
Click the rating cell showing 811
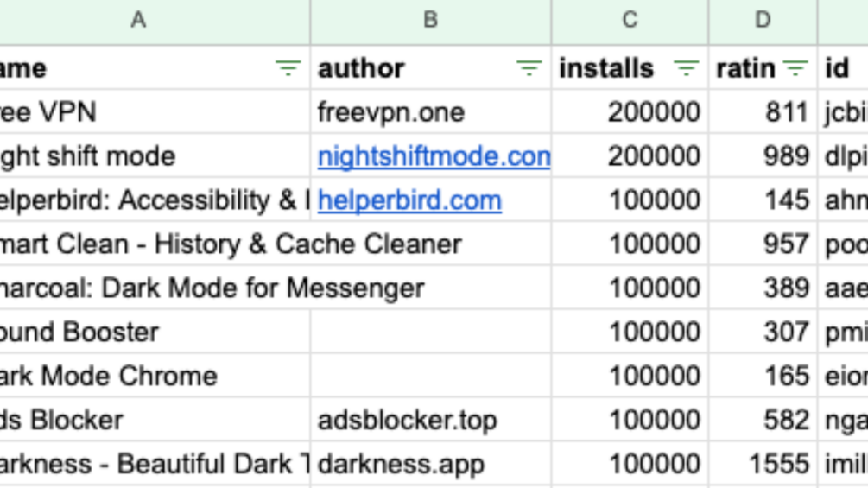coord(763,111)
